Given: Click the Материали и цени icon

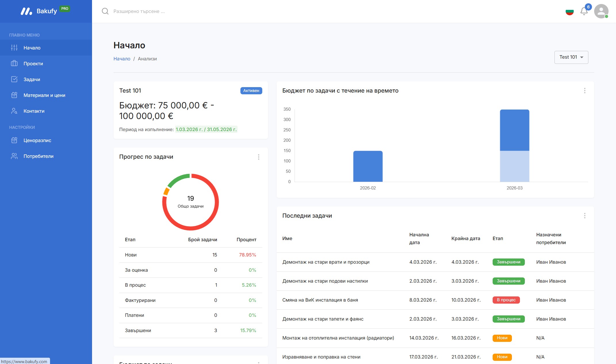Looking at the screenshot, I should (14, 95).
